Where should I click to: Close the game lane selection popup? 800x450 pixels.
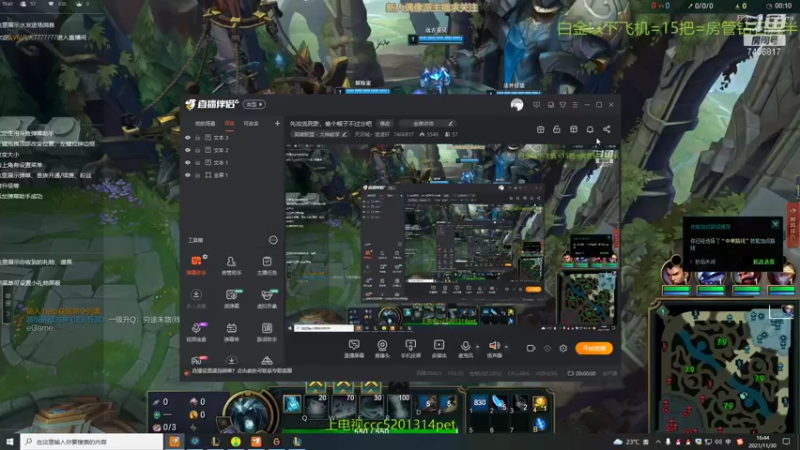[775, 224]
